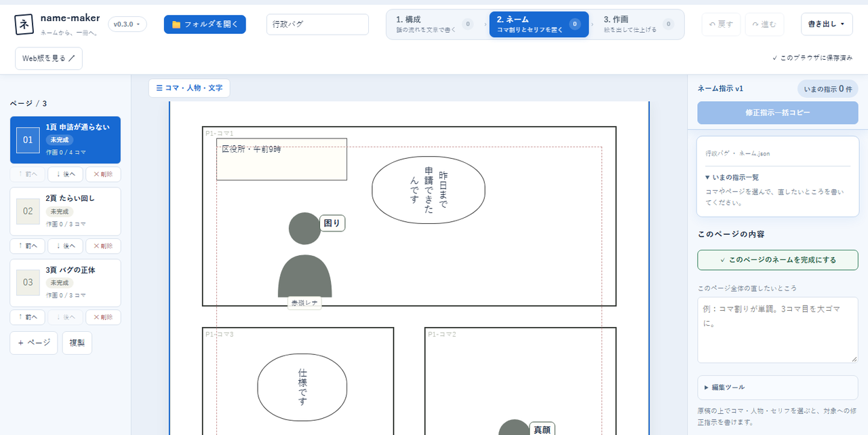Select page 3頁 バグの正体
868x435 pixels.
tap(65, 282)
